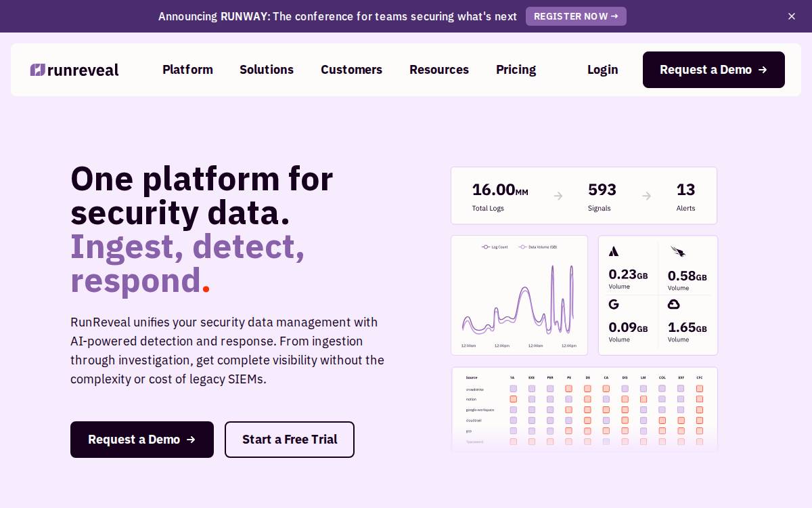
Task: Click the "notion" source row label
Action: click(471, 399)
